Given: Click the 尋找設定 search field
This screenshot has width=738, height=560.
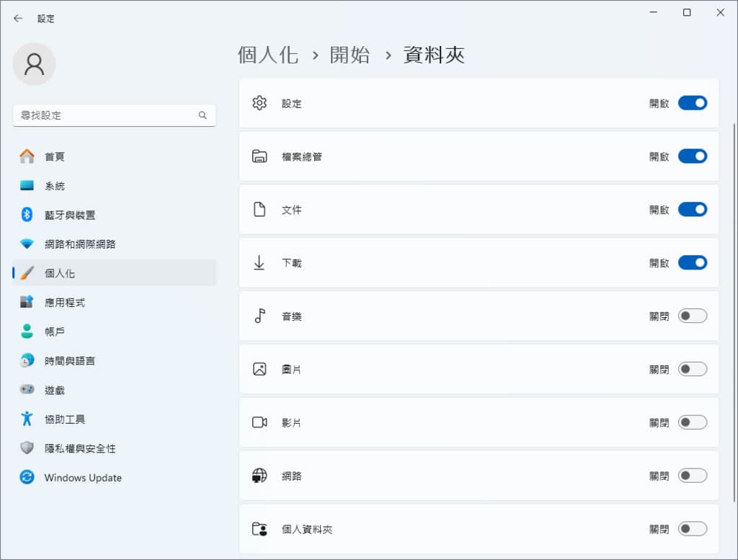Looking at the screenshot, I should (x=115, y=115).
